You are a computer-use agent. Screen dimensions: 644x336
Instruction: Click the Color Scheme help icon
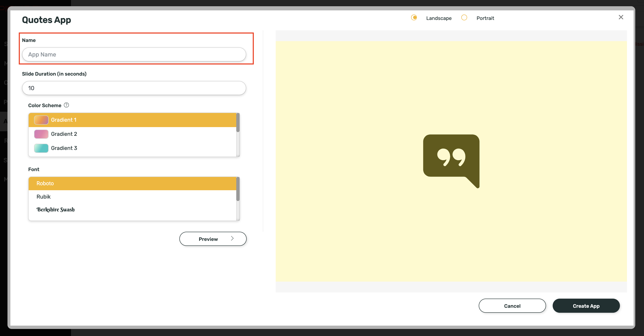[66, 105]
